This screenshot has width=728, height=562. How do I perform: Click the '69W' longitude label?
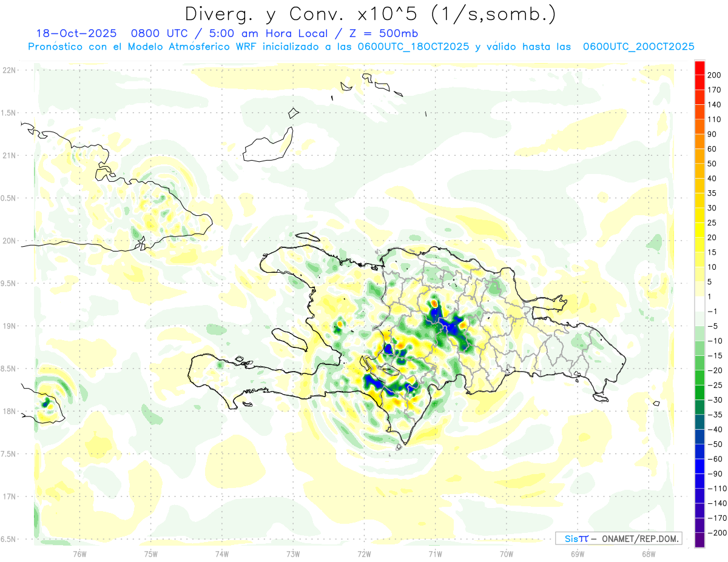click(x=578, y=554)
